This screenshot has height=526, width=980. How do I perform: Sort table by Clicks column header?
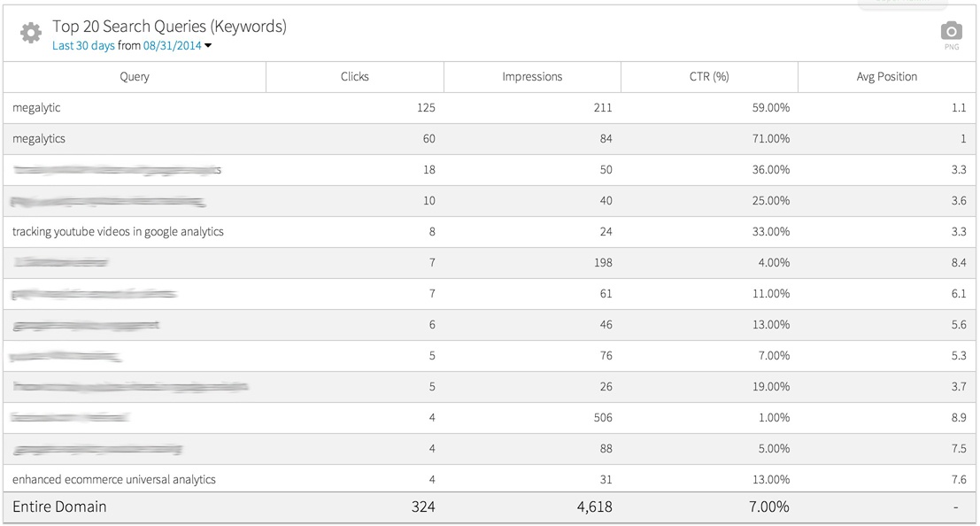point(354,77)
